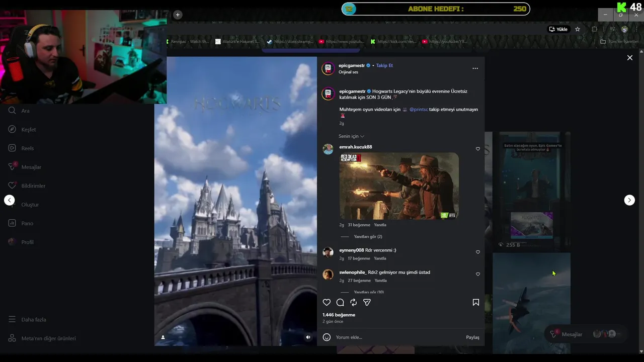Open the store.steampowered bookmark
The height and width of the screenshot is (362, 644).
click(x=290, y=42)
